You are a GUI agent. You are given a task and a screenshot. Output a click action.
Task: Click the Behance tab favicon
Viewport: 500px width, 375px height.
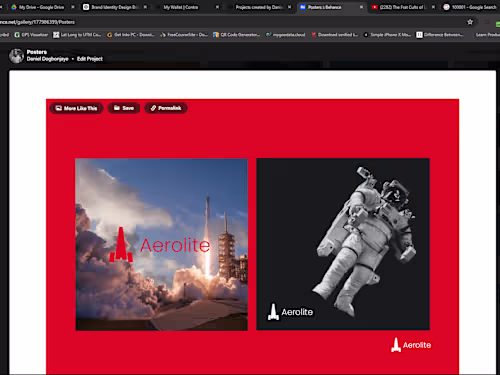click(x=303, y=7)
